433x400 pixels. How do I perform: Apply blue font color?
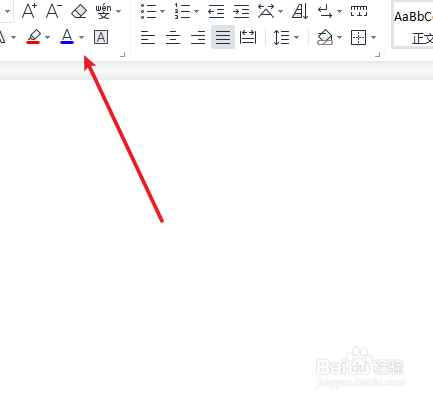67,37
